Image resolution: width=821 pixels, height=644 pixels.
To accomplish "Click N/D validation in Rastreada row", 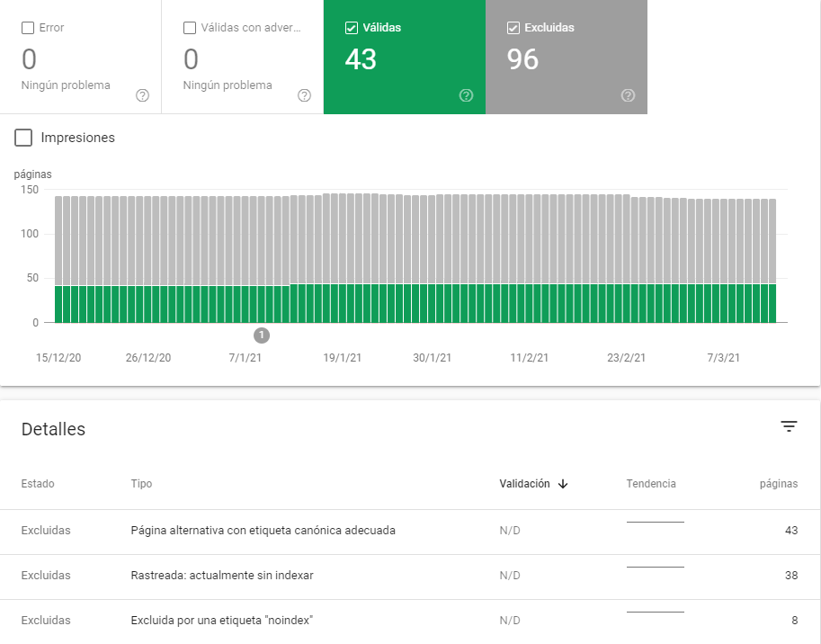I will (x=510, y=576).
